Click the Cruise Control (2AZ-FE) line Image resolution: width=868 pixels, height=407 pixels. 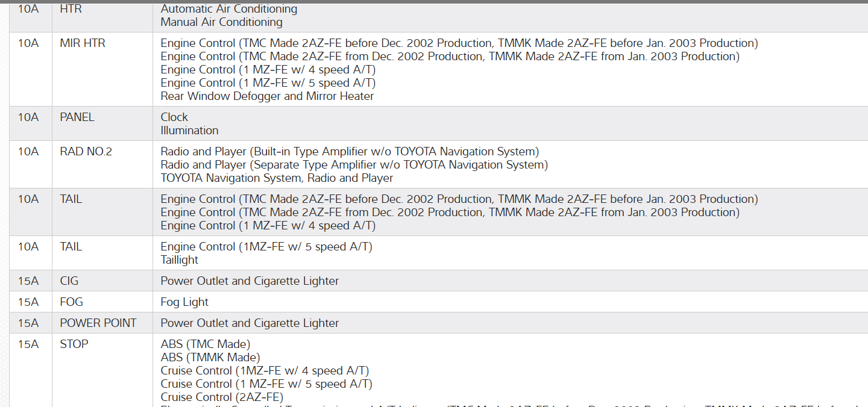[222, 397]
